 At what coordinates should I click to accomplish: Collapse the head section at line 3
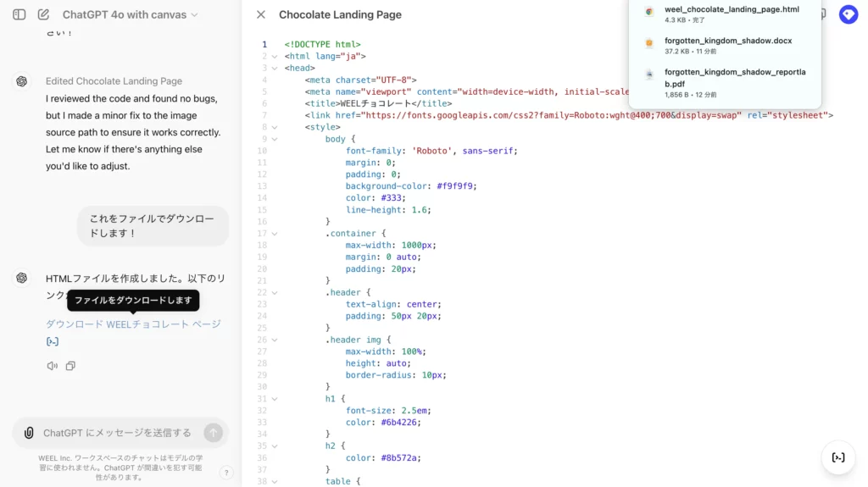(275, 68)
